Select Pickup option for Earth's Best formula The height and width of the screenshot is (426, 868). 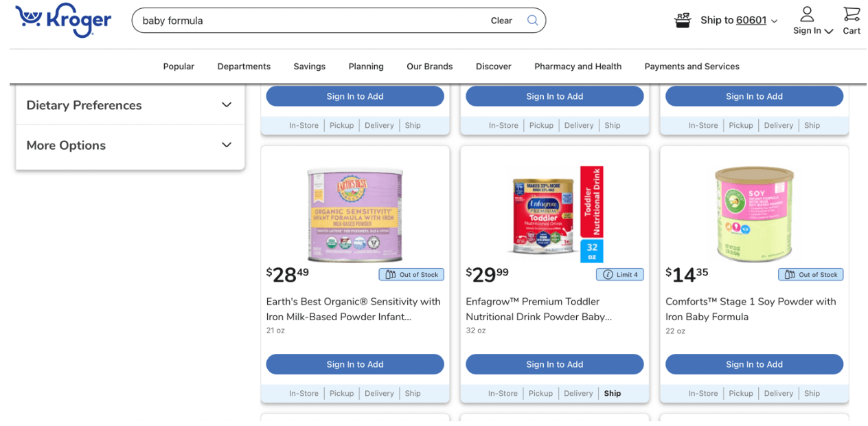(x=341, y=393)
